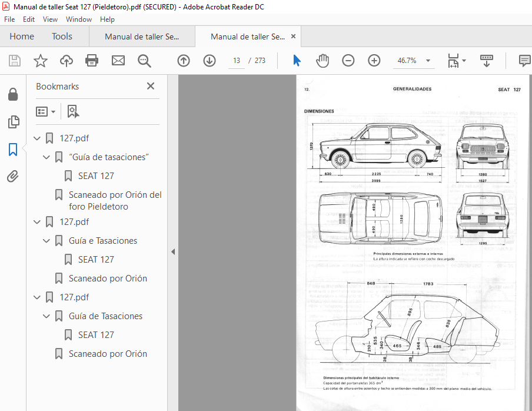Toggle the Bookmarks sidebar icon
The image size is (532, 411).
coord(13,150)
